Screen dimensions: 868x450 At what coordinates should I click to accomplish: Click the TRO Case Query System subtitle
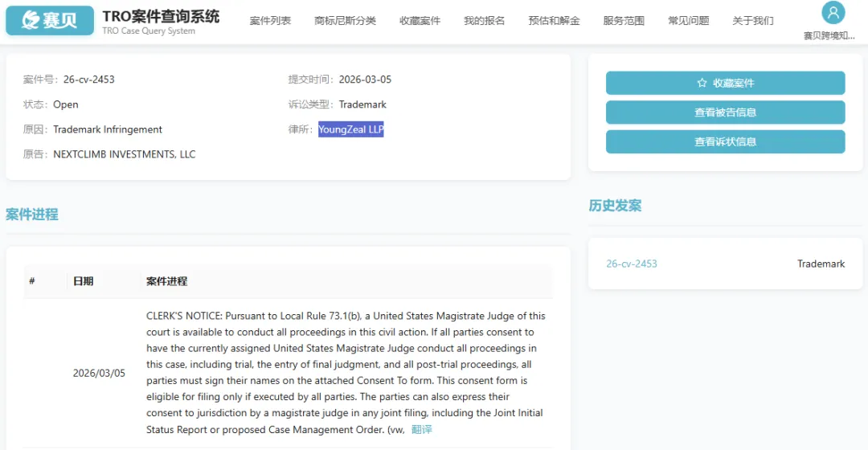pyautogui.click(x=149, y=31)
